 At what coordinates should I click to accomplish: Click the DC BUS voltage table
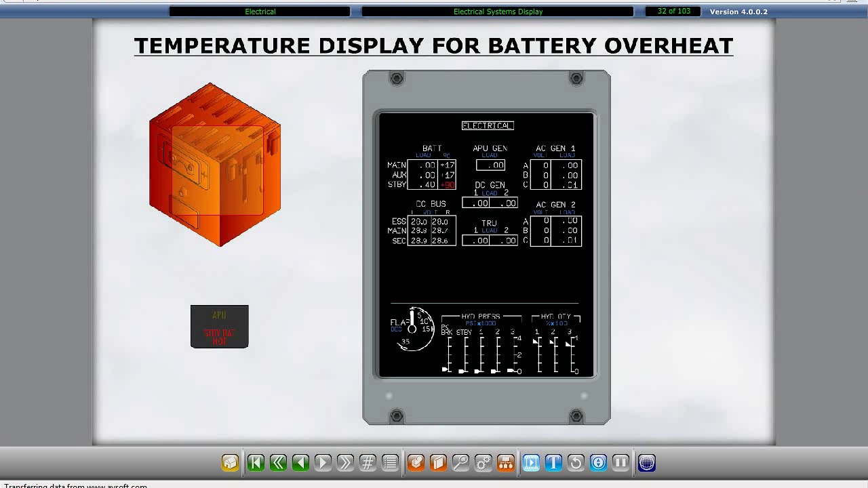[x=432, y=231]
